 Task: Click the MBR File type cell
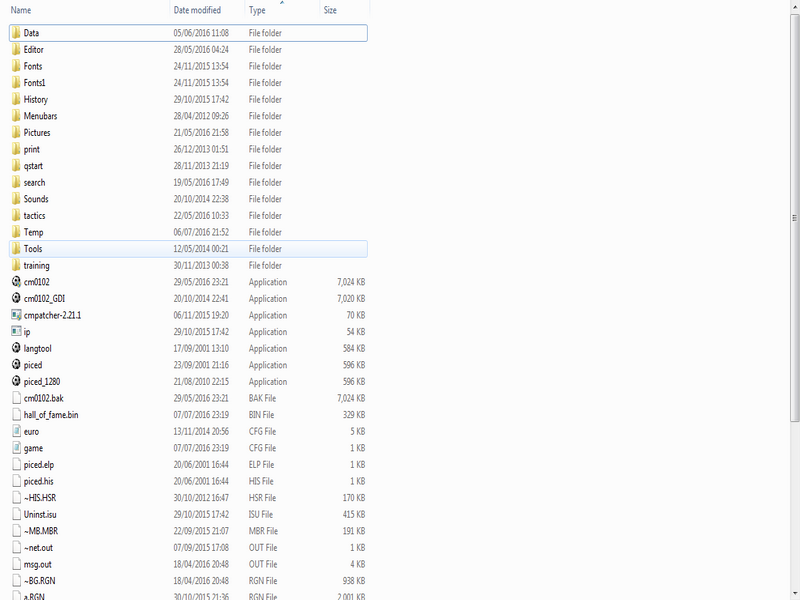coord(263,531)
